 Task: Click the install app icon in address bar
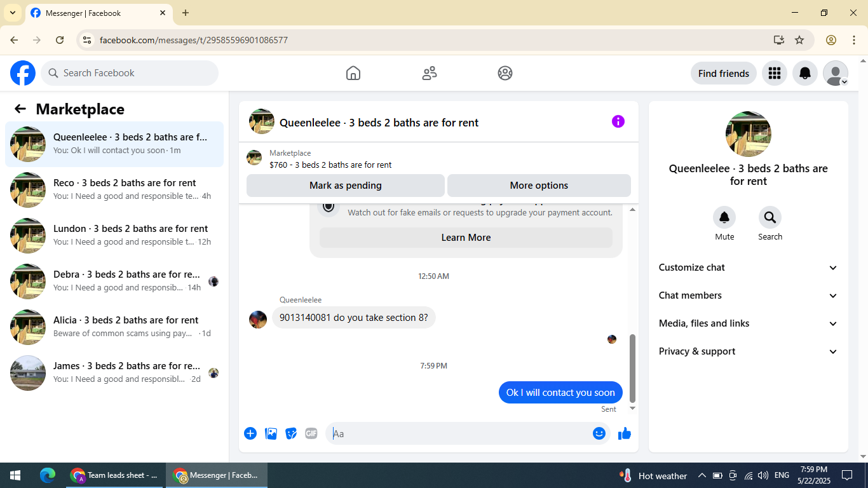coord(779,40)
